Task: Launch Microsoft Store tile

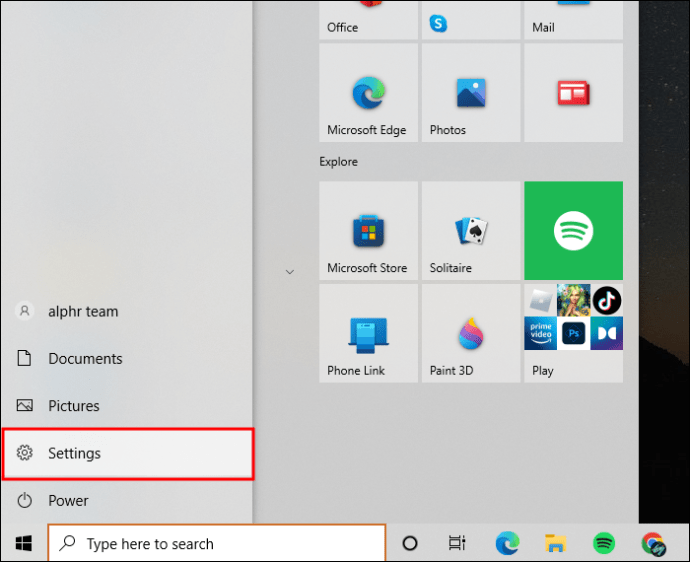Action: [x=368, y=231]
